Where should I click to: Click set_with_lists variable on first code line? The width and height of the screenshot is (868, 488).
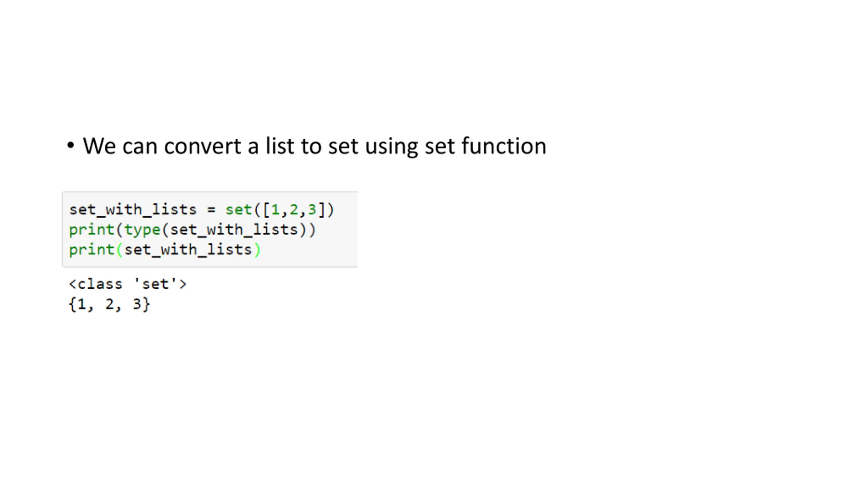click(x=133, y=210)
